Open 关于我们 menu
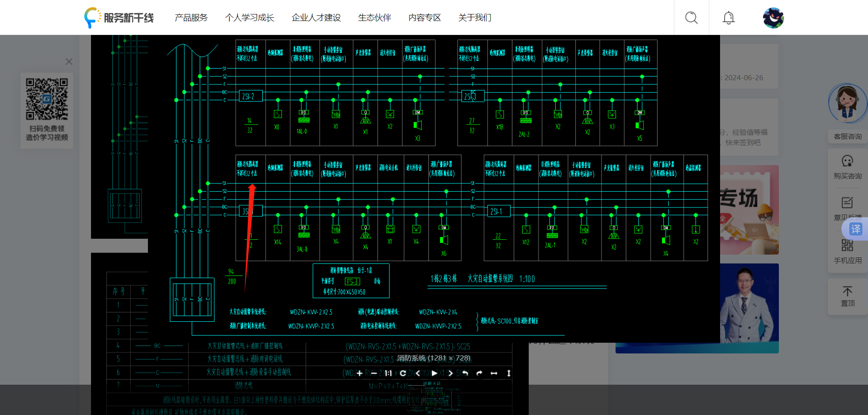868x415 pixels. 475,18
